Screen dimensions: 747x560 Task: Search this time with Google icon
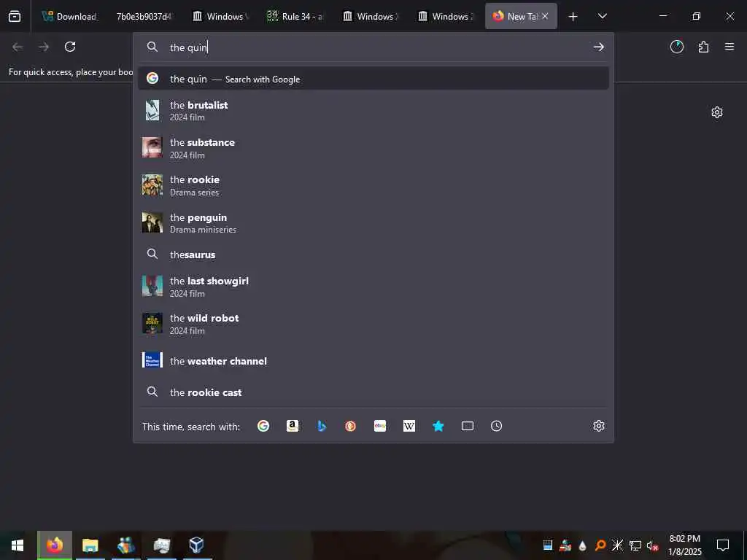(263, 426)
